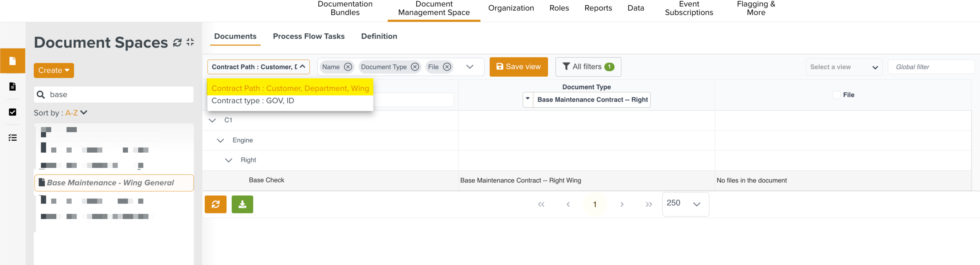
Task: Switch to Process Flow Tasks tab
Action: [x=309, y=36]
